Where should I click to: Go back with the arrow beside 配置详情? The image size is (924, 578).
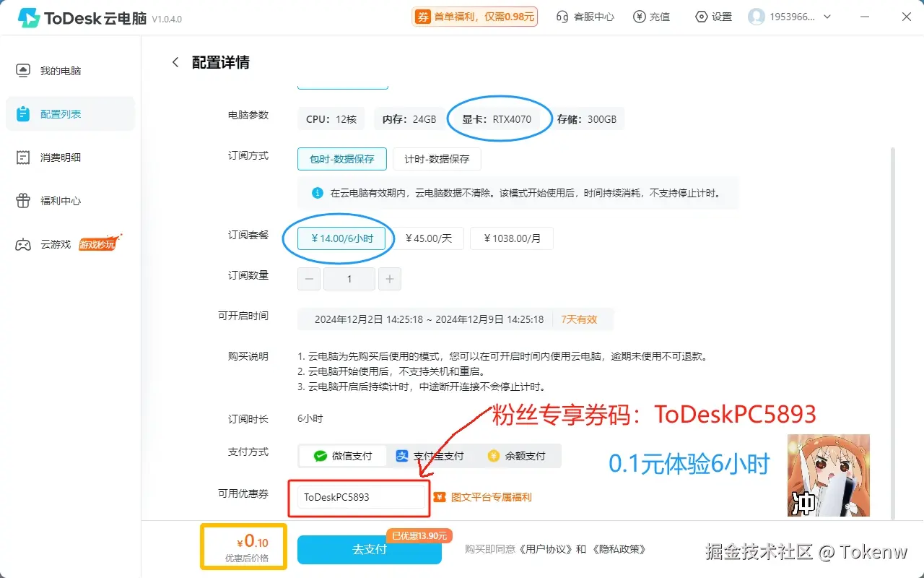(x=175, y=62)
